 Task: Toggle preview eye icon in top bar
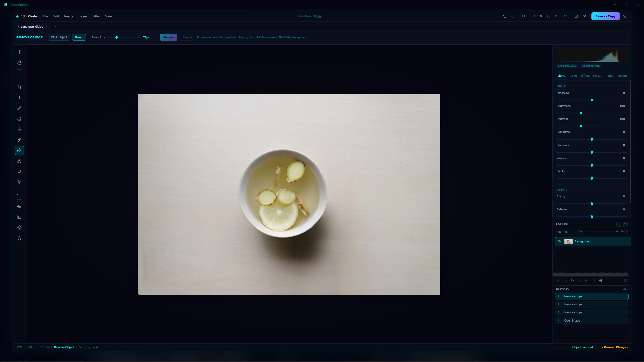[x=584, y=16]
